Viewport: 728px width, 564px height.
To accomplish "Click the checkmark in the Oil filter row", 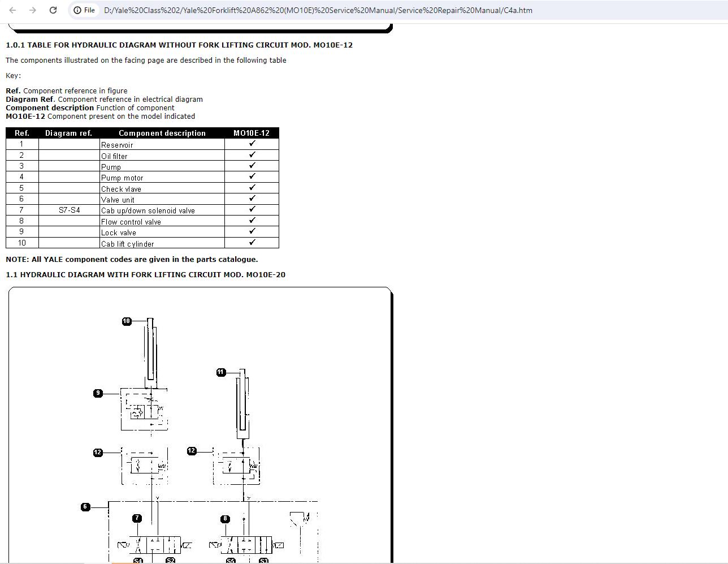I will pyautogui.click(x=252, y=154).
